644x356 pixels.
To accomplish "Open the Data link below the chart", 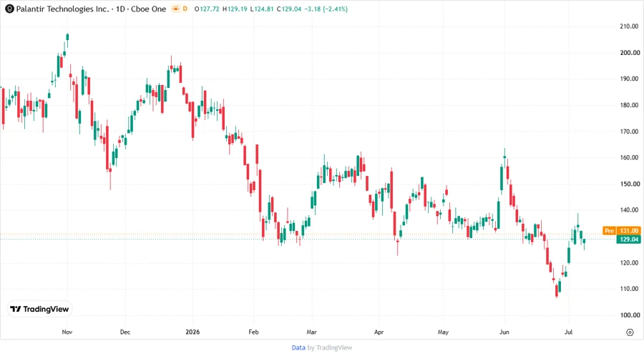I will pos(298,347).
